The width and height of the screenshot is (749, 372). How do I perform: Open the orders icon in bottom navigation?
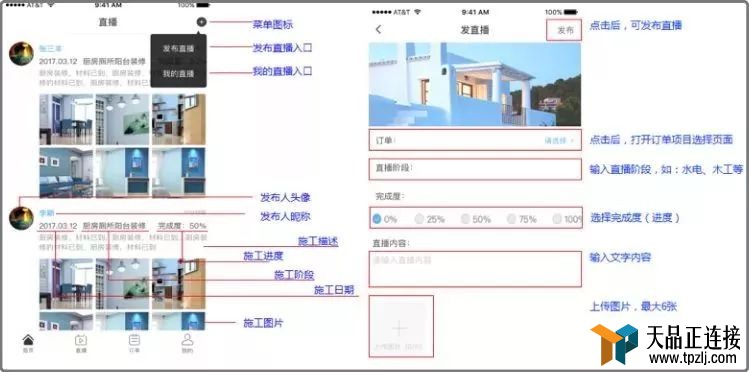135,340
